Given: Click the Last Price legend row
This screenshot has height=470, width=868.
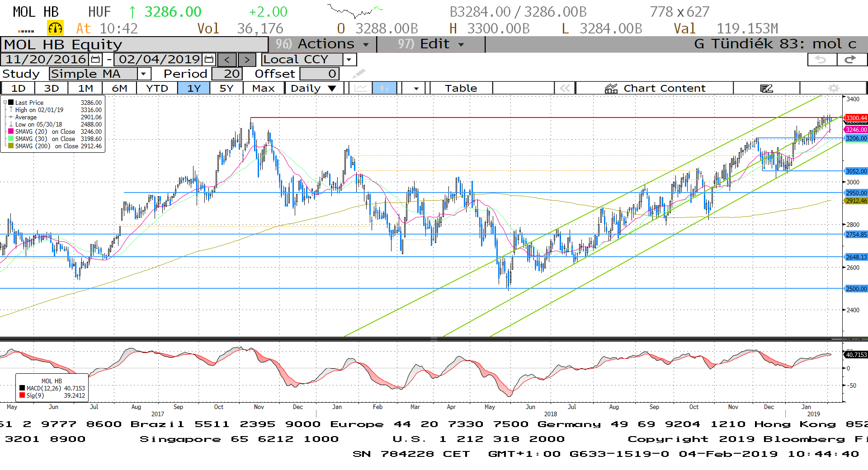Looking at the screenshot, I should (55, 103).
